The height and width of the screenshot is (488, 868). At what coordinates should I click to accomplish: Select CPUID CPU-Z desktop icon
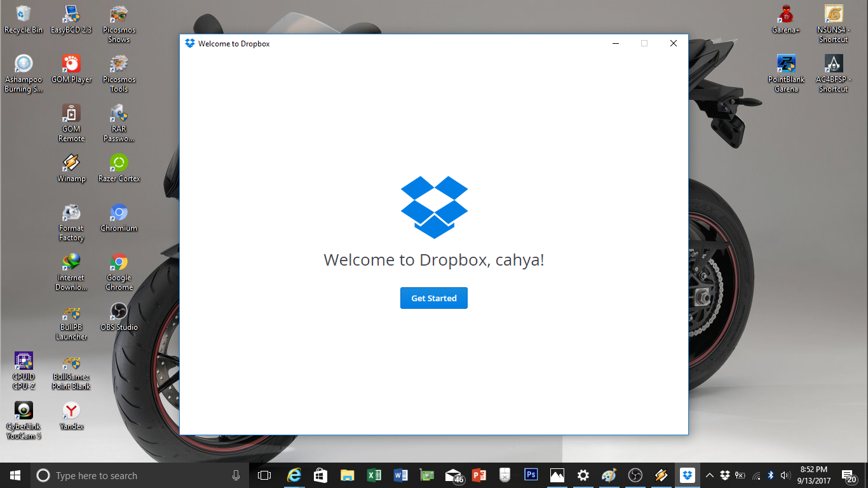(24, 371)
